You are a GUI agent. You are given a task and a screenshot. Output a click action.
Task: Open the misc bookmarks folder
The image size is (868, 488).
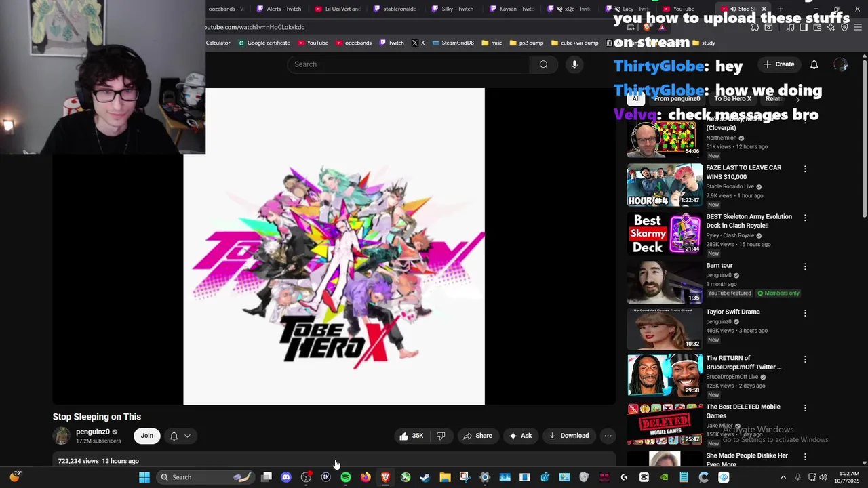tap(492, 43)
